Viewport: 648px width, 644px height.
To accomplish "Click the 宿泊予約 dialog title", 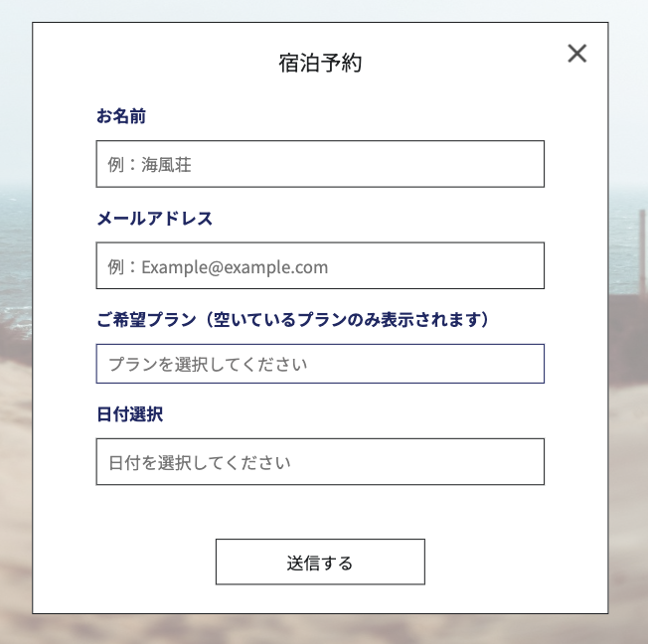I will pyautogui.click(x=320, y=64).
